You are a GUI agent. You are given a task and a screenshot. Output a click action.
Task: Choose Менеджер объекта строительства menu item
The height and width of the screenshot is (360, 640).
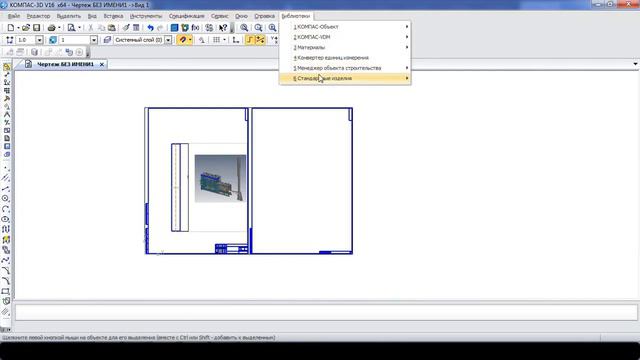(345, 68)
